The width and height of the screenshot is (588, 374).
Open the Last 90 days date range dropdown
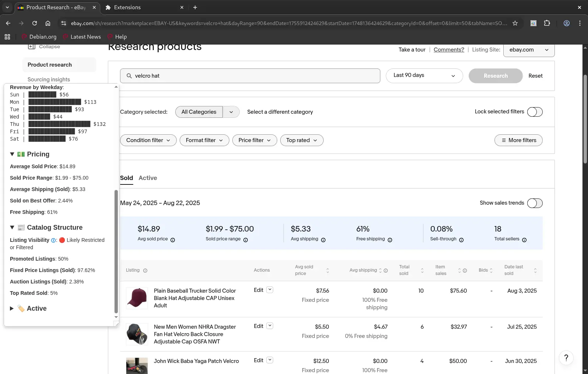pyautogui.click(x=424, y=76)
